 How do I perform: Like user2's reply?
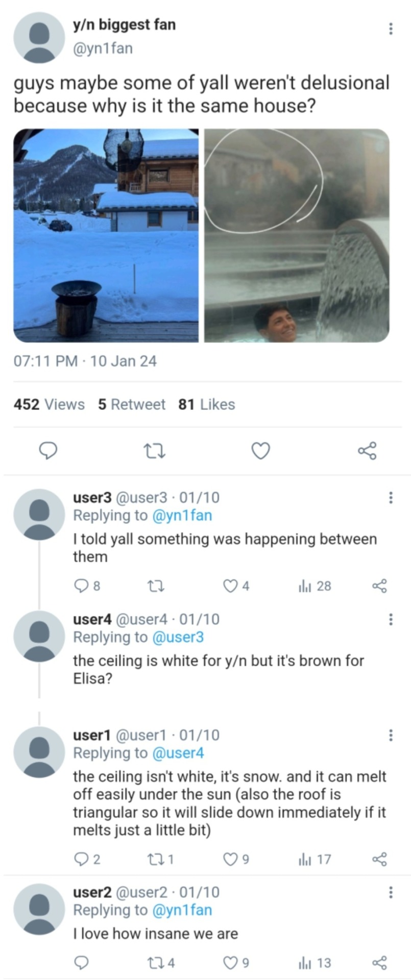[230, 963]
